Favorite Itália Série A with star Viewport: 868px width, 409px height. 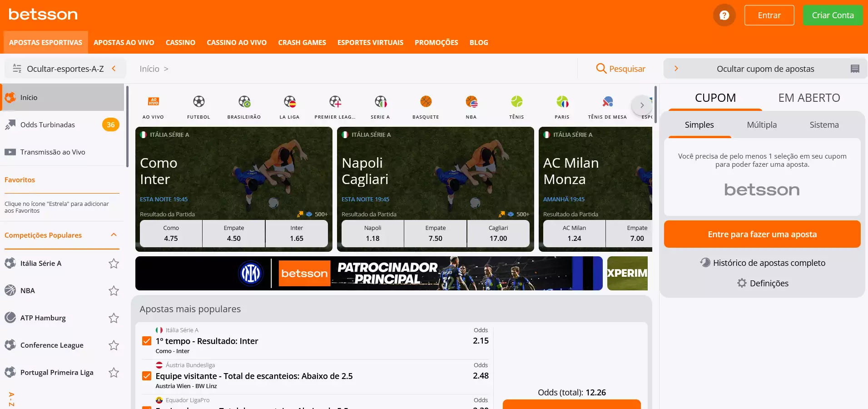pos(114,264)
